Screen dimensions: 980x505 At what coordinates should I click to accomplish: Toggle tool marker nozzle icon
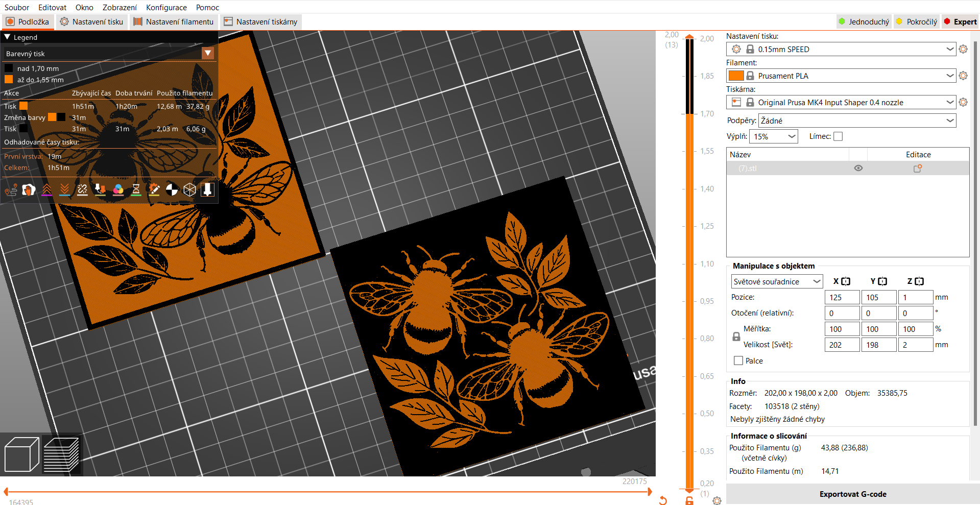click(x=207, y=190)
